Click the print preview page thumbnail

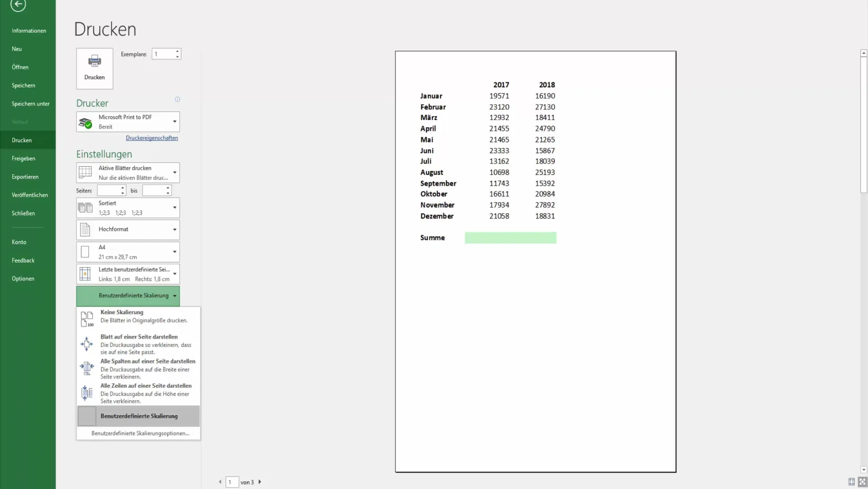(536, 262)
